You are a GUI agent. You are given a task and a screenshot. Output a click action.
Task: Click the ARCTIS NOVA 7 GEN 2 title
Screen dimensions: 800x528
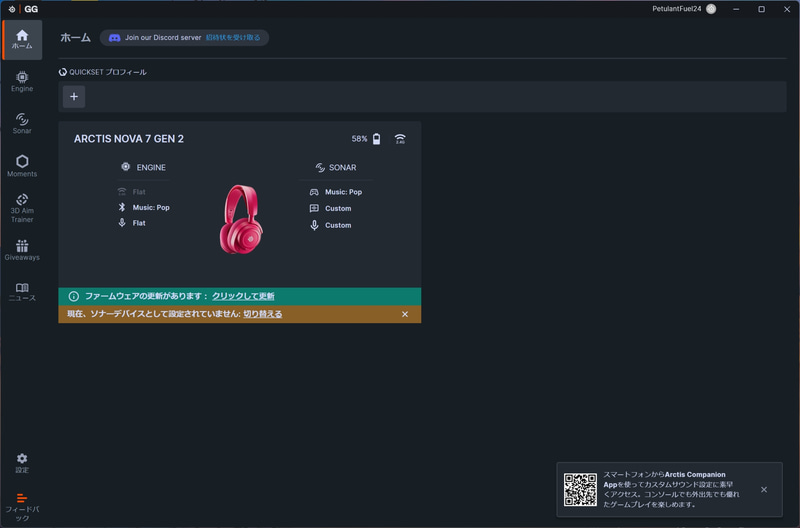point(129,139)
